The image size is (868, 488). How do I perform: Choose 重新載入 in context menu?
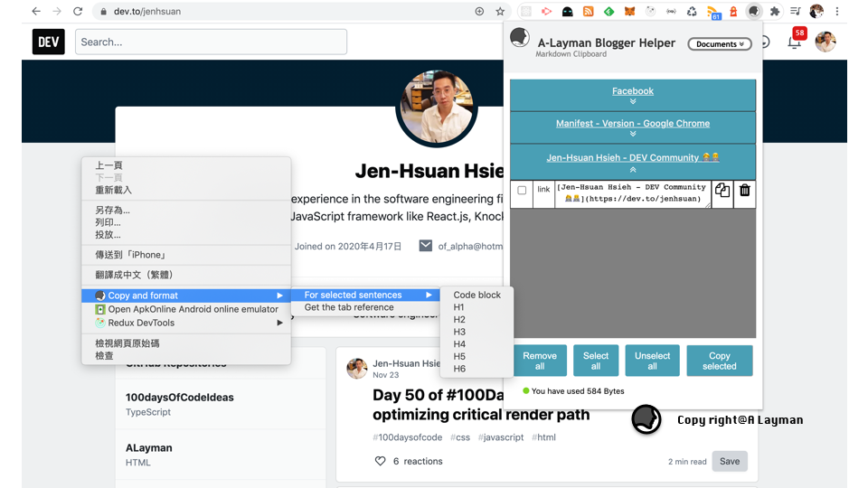point(186,190)
